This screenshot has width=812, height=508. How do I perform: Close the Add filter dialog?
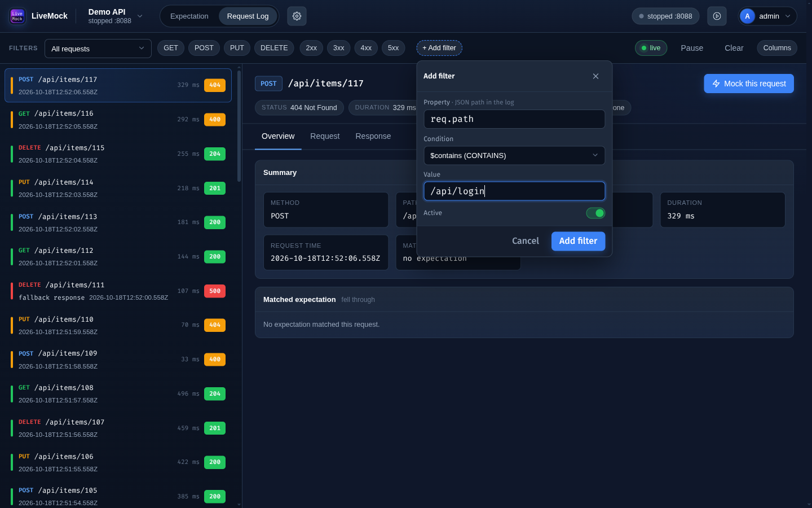tap(595, 76)
